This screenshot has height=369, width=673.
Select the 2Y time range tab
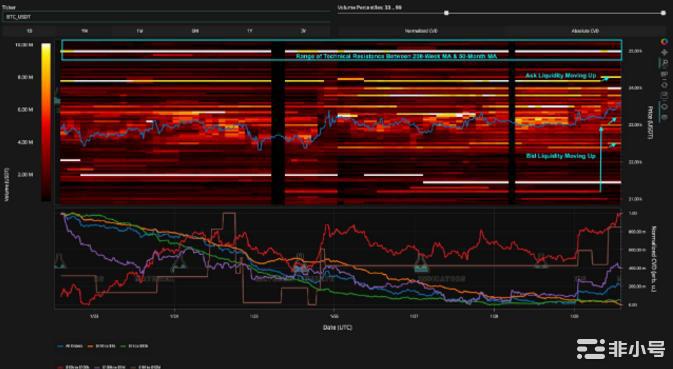(x=303, y=31)
